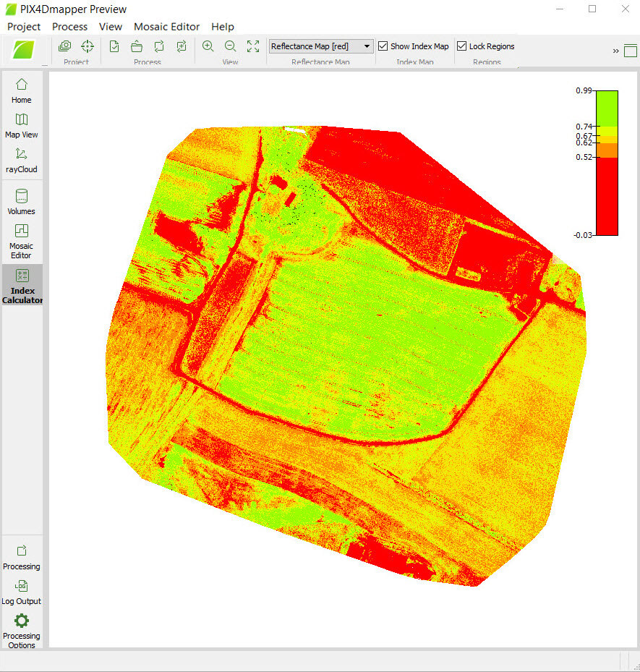
Task: Switch to Map View in sidebar
Action: point(22,125)
